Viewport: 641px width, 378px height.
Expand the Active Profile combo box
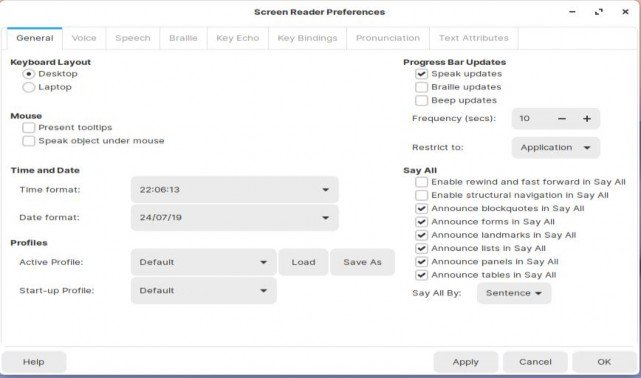pos(204,262)
